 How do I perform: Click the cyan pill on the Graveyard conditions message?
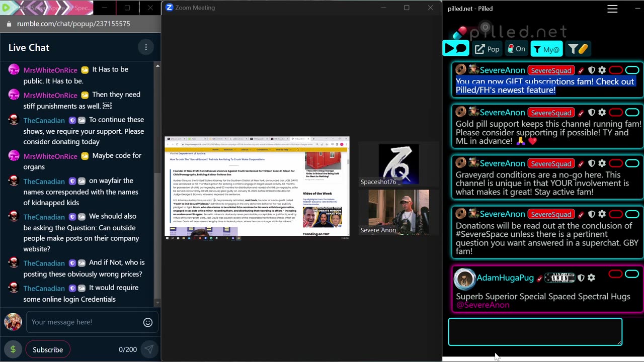(632, 163)
